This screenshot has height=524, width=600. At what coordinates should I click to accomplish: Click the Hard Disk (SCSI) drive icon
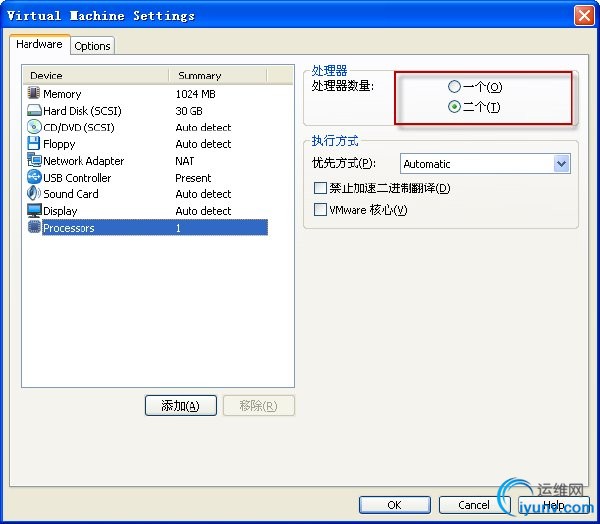pos(34,110)
